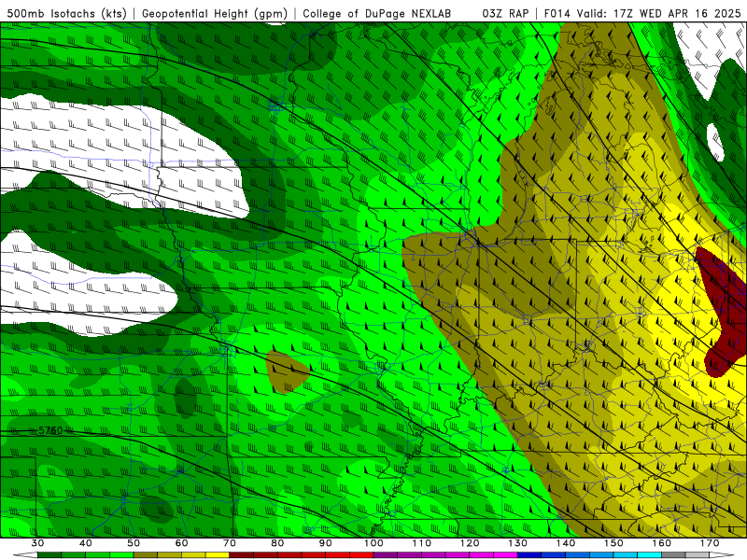Click the small isolated olive 50-knot patch

287,371
